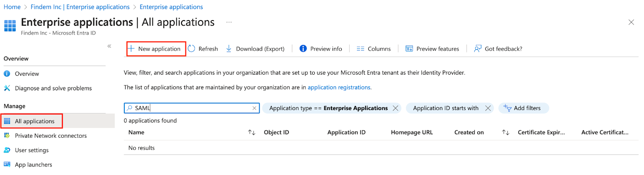Follow the application registrations link
This screenshot has height=175, width=644.
click(339, 87)
